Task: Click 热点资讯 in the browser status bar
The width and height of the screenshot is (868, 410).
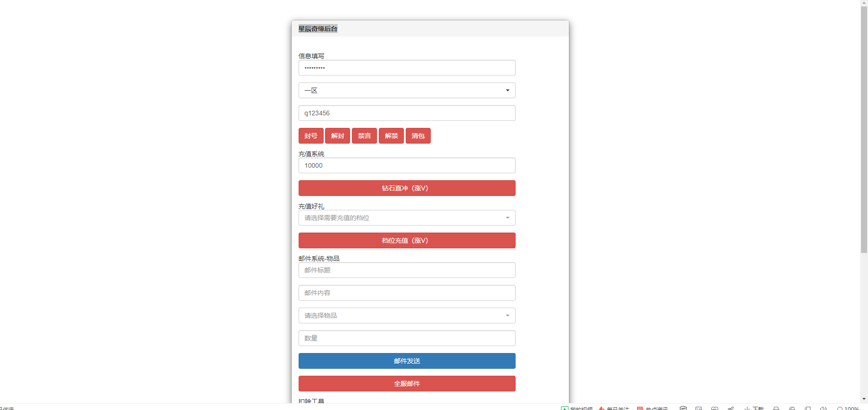Action: coord(652,408)
